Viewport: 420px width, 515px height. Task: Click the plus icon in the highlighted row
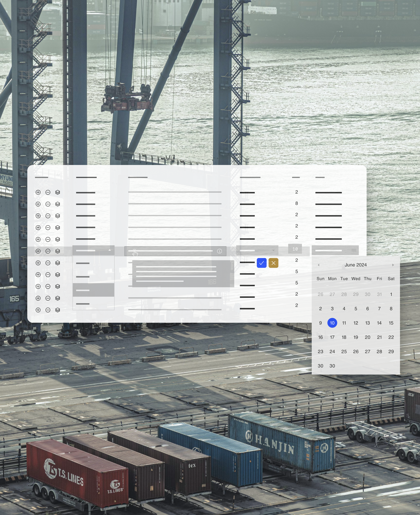click(38, 251)
